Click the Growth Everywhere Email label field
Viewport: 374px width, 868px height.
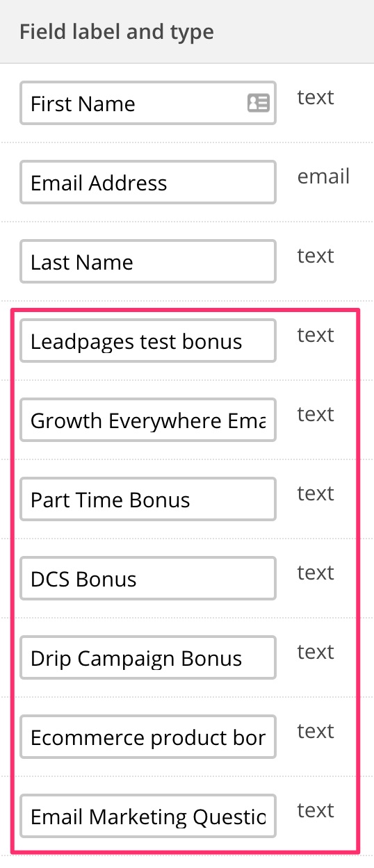148,420
